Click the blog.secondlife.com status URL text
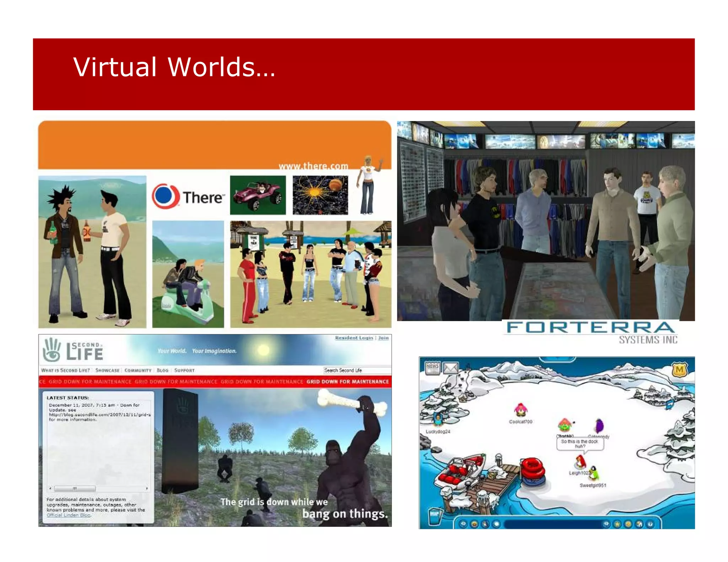 pyautogui.click(x=100, y=415)
